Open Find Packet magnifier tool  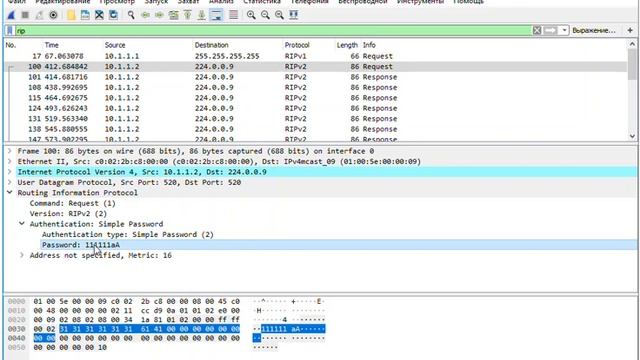131,15
